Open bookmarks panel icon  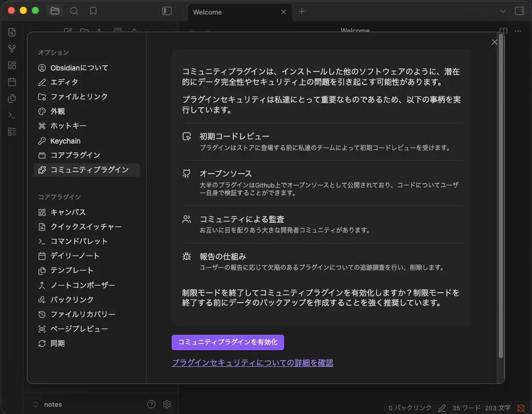(93, 11)
